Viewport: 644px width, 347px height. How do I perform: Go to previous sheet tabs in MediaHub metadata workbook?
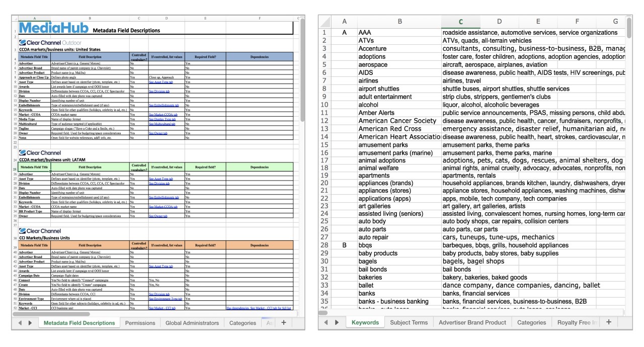tap(21, 323)
